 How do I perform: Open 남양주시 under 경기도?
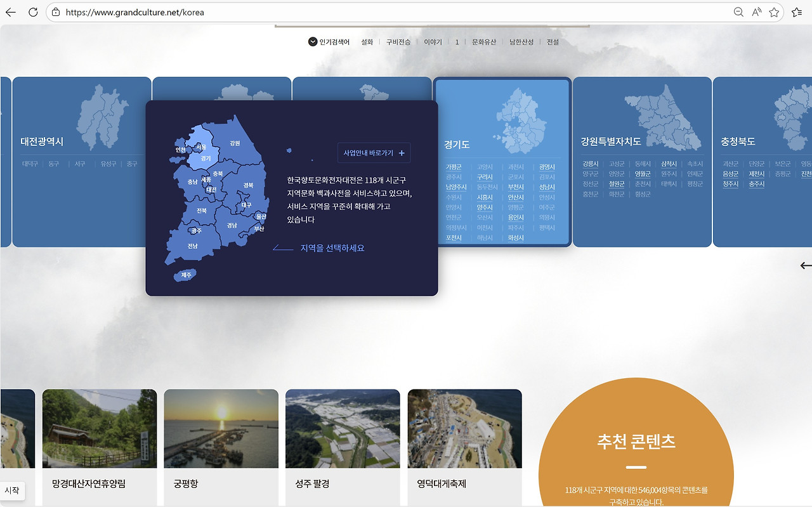click(456, 187)
